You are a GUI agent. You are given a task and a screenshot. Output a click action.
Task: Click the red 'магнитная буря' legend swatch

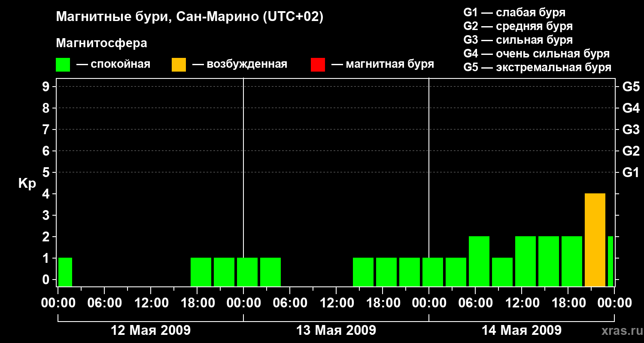point(318,65)
